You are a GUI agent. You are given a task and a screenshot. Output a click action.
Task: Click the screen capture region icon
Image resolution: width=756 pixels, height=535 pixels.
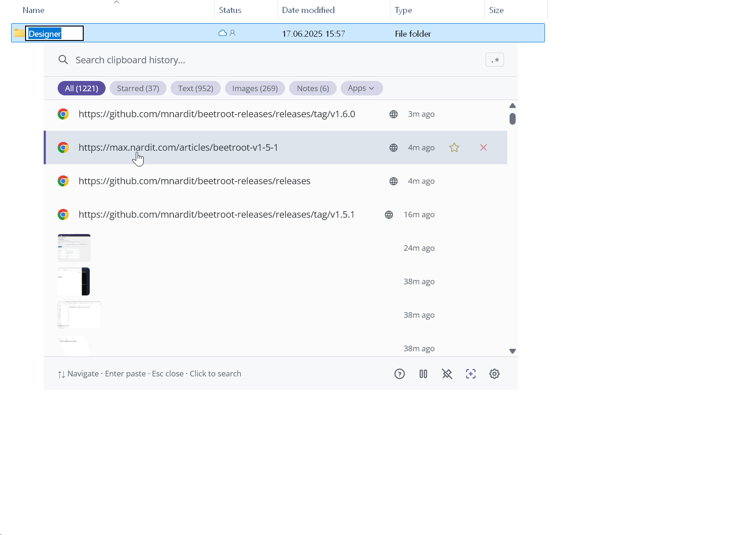point(471,374)
